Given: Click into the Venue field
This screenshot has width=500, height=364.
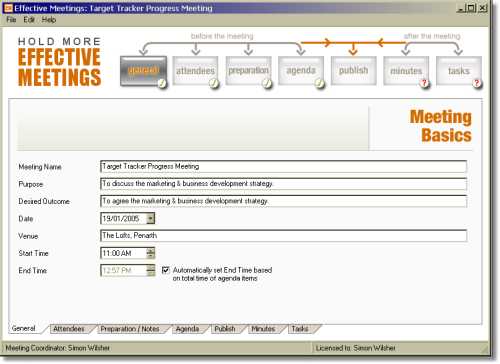Looking at the screenshot, I should click(x=283, y=236).
